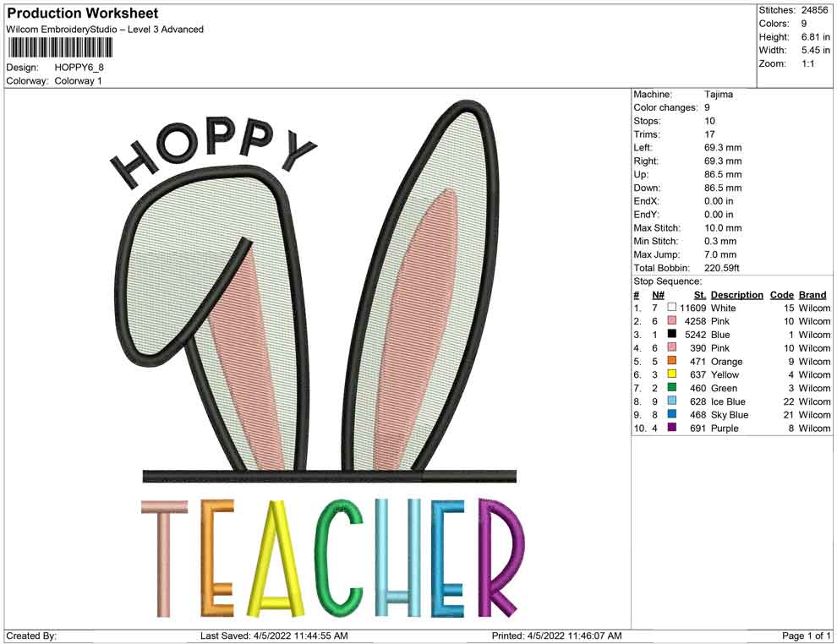Click the Sky Blue color swatch
Screen dimensions: 837x644
click(672, 414)
